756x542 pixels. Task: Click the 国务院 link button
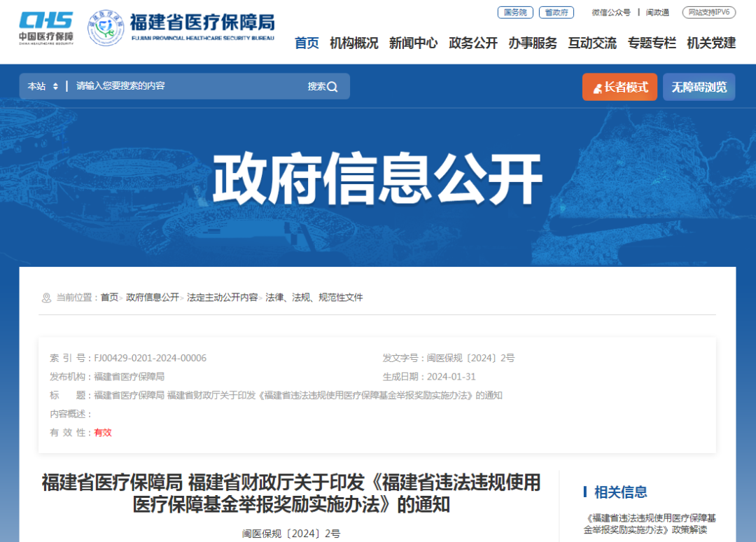click(x=515, y=13)
